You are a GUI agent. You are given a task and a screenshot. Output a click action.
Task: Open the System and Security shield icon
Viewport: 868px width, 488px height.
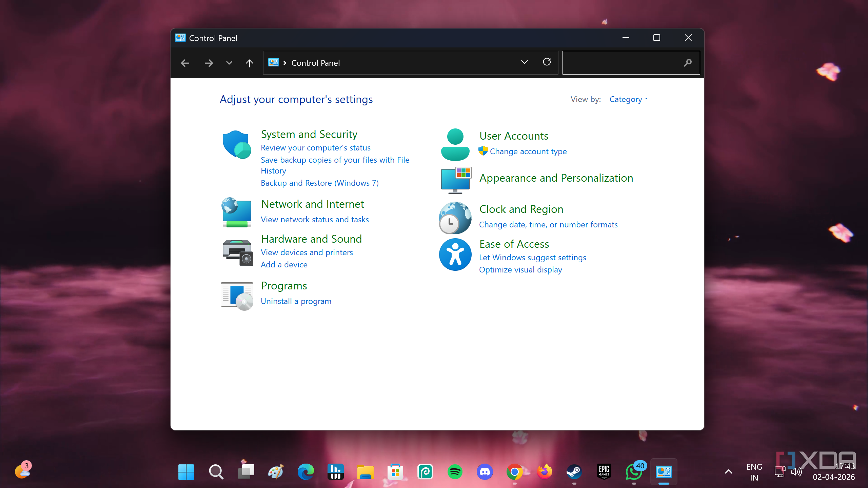pyautogui.click(x=237, y=144)
